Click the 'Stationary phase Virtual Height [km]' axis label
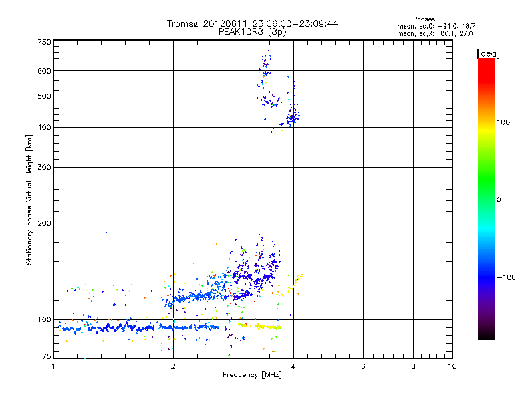 (x=29, y=199)
